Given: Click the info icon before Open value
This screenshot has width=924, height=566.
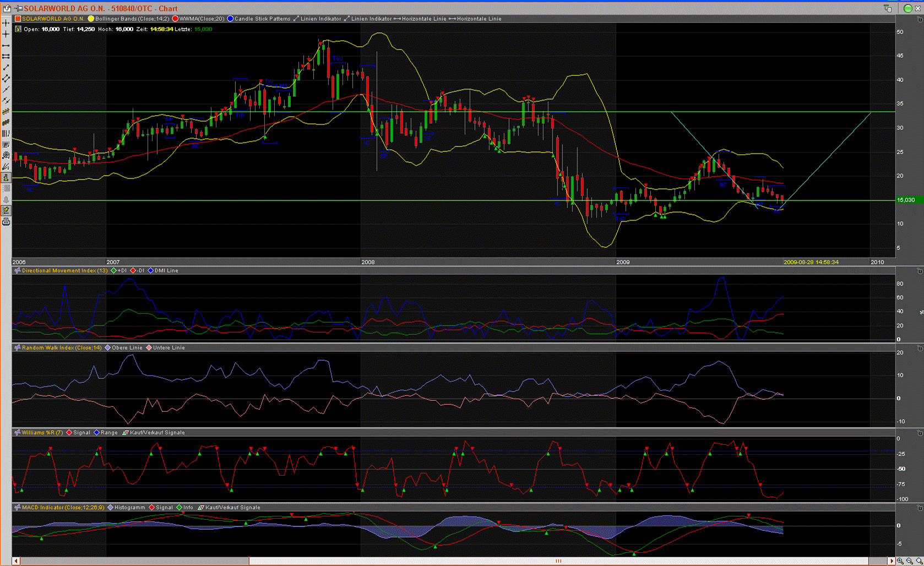Looking at the screenshot, I should pos(18,29).
